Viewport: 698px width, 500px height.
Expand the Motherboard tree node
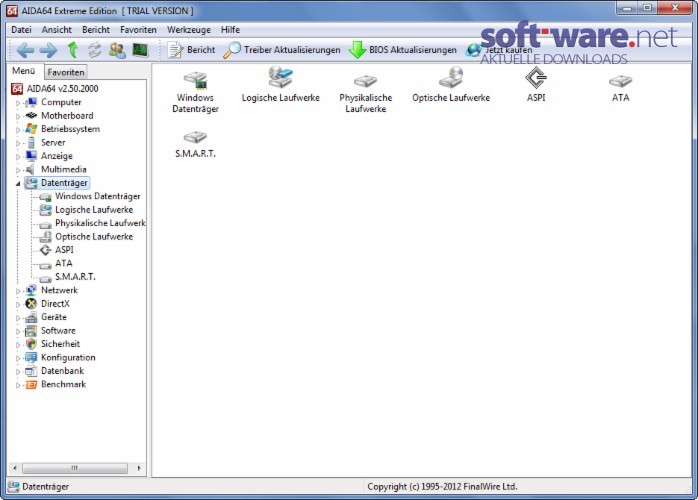[18, 116]
